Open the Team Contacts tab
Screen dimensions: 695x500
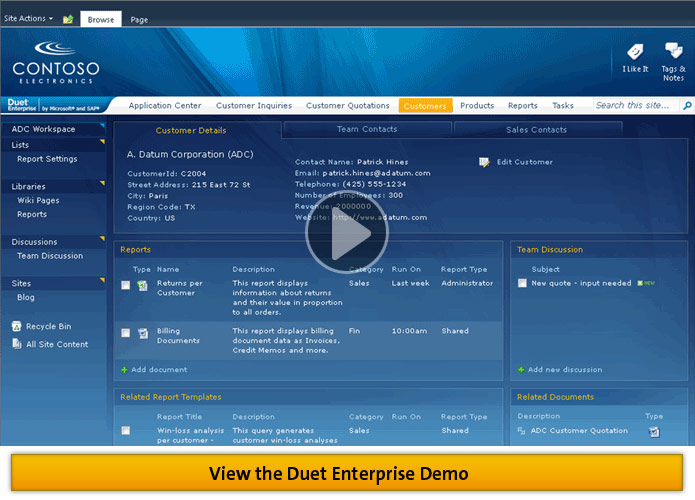point(367,129)
